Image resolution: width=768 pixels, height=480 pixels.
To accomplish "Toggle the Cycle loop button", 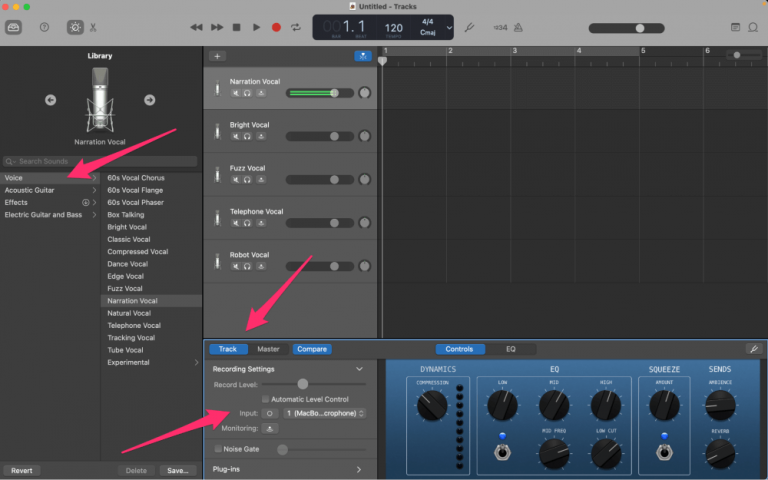I will point(296,27).
